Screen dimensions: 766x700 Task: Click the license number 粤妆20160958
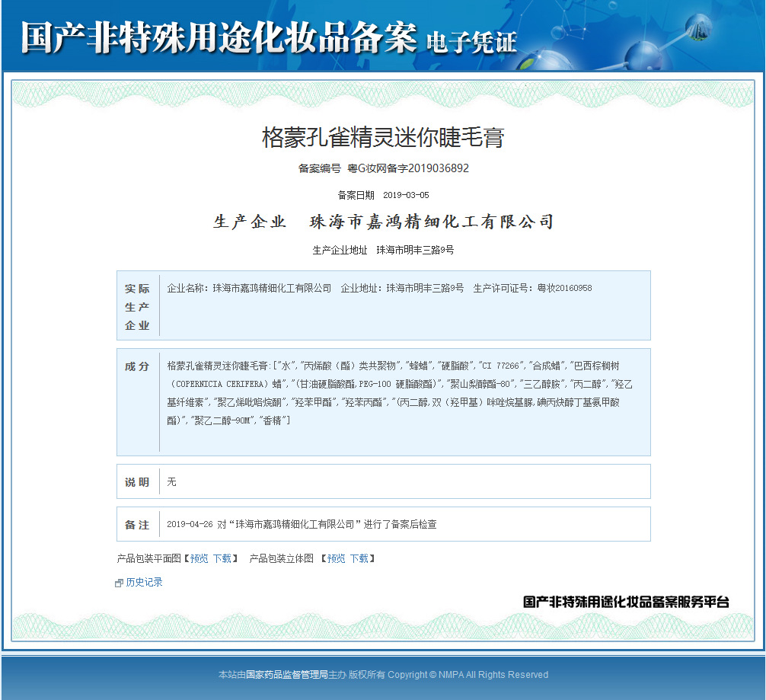click(564, 288)
